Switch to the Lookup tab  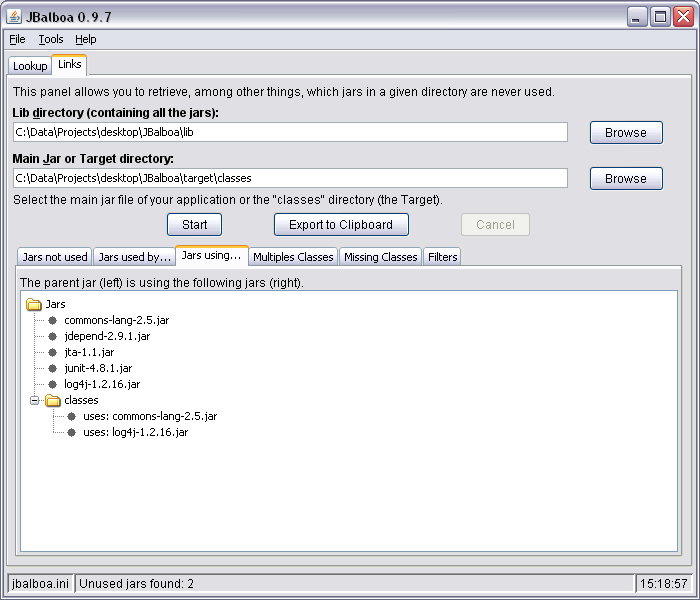click(x=30, y=66)
